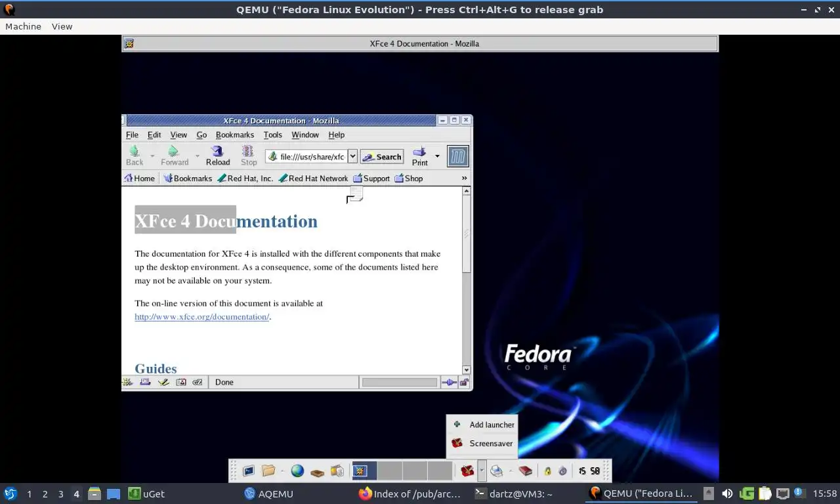Switch to second workspace in XFce pager
The image size is (840, 504).
coord(390,471)
